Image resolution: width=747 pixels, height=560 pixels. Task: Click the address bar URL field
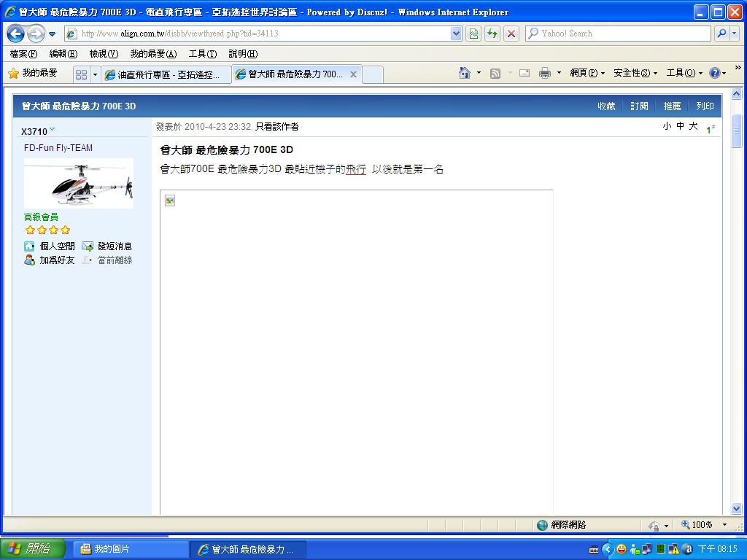point(259,34)
